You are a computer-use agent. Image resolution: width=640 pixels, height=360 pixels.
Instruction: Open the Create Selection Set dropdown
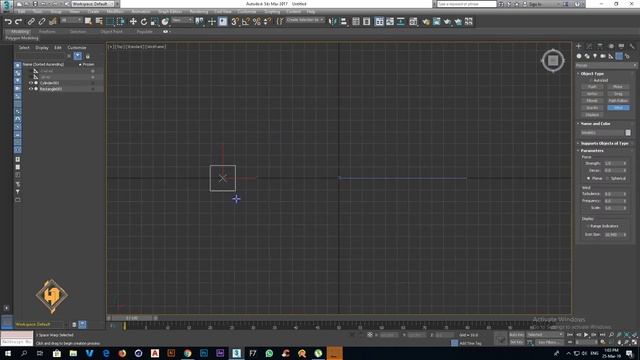pyautogui.click(x=305, y=20)
